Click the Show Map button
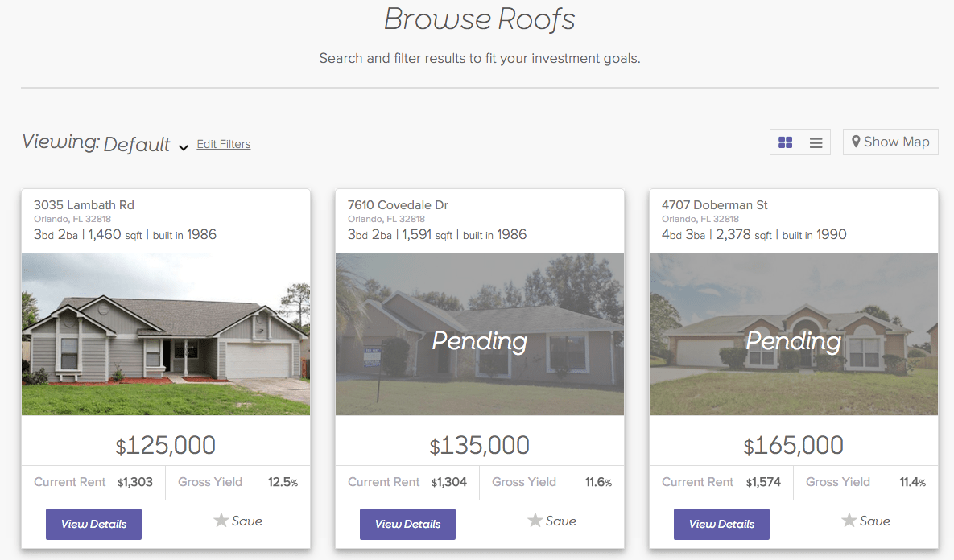954x560 pixels. pos(890,142)
